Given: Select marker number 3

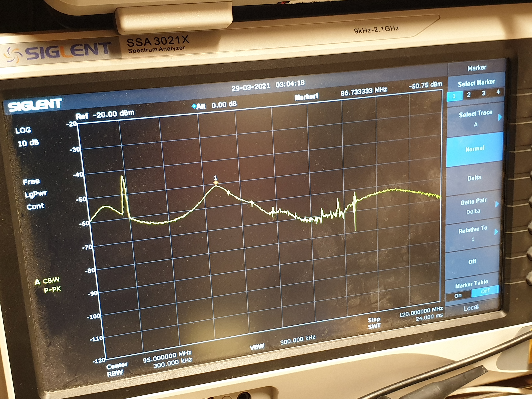Looking at the screenshot, I should point(483,93).
